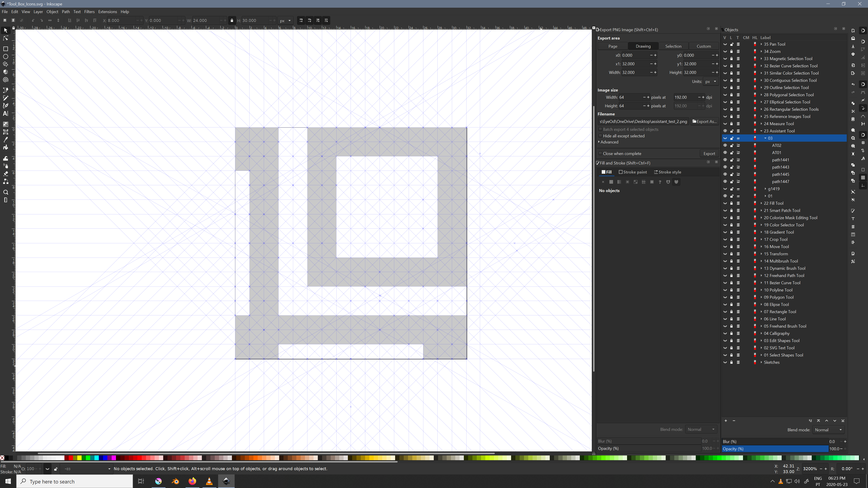Viewport: 868px width, 488px height.
Task: Collapse the 23 Assistant Tool layer
Action: pyautogui.click(x=761, y=131)
